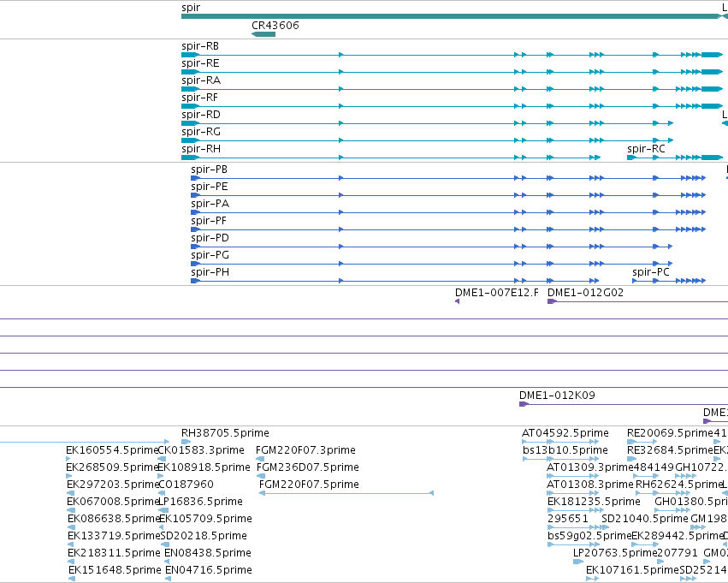Open the EK108918.5prime EST

[204, 467]
